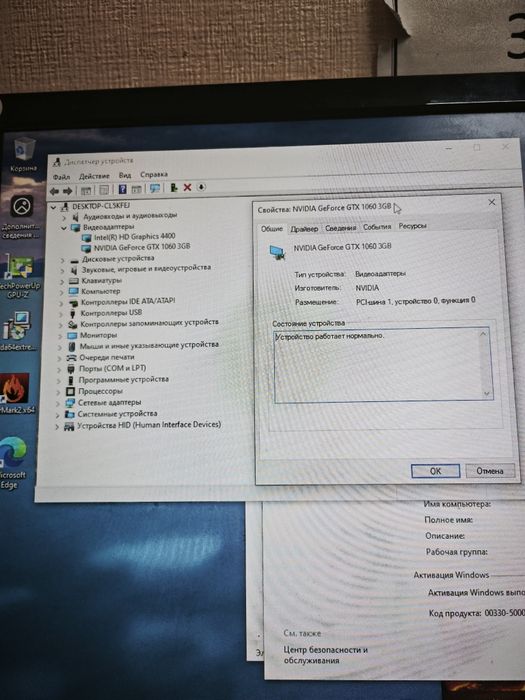Screen dimensions: 525x700
Task: Open the Справка menu
Action: tap(154, 174)
